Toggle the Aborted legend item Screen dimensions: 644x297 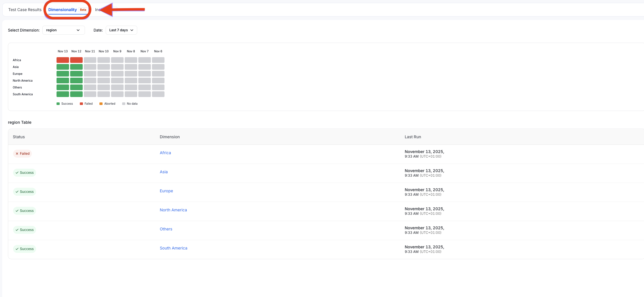(x=107, y=104)
